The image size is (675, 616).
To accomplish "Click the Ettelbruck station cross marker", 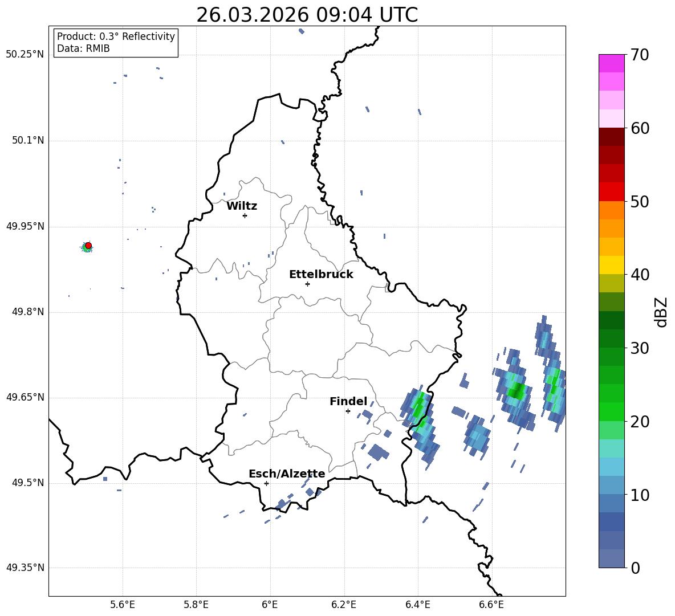I will 307,284.
